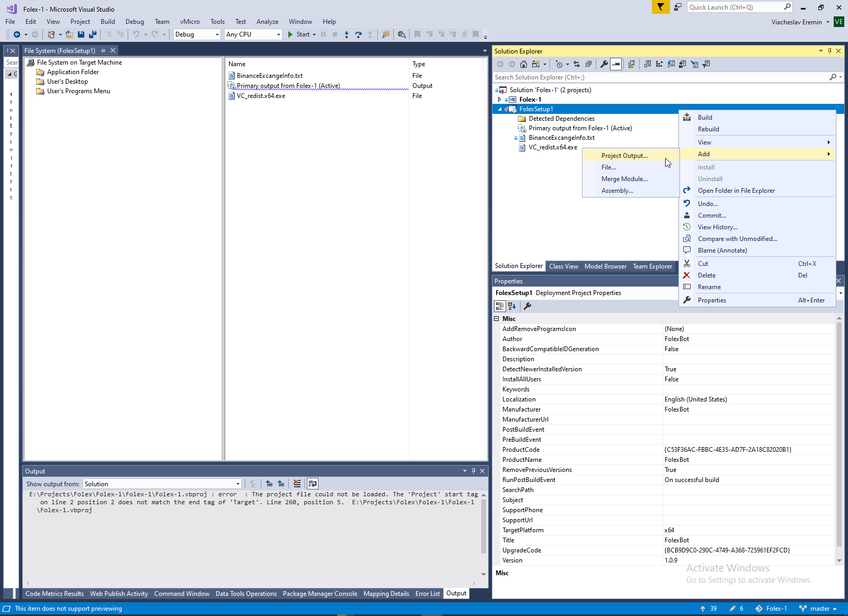Click the Home icon in Solution Explorer
Image resolution: width=848 pixels, height=616 pixels.
pos(524,64)
